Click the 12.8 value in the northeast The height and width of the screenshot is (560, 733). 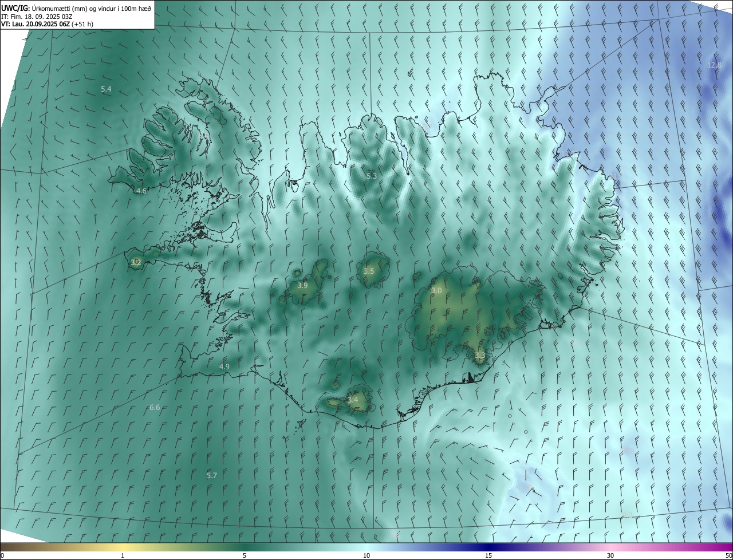point(715,65)
